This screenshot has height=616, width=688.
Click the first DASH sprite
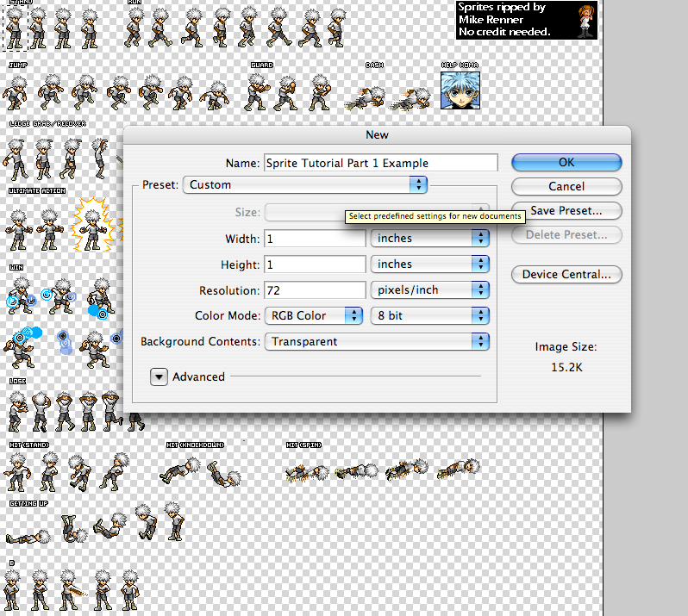tap(365, 98)
